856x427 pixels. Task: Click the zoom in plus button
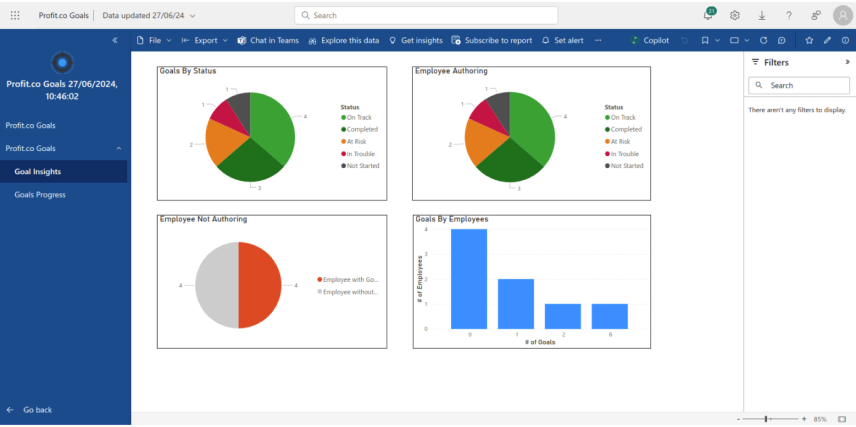point(804,419)
